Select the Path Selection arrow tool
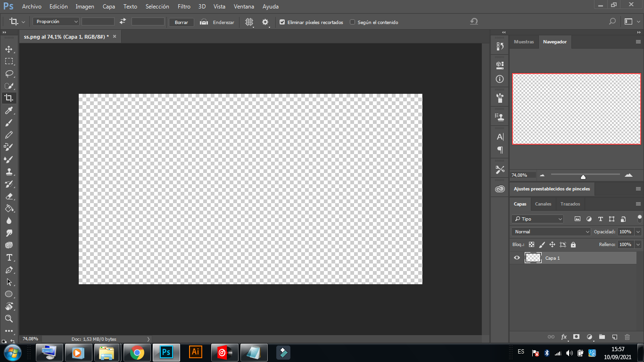The image size is (644, 362). click(x=9, y=282)
